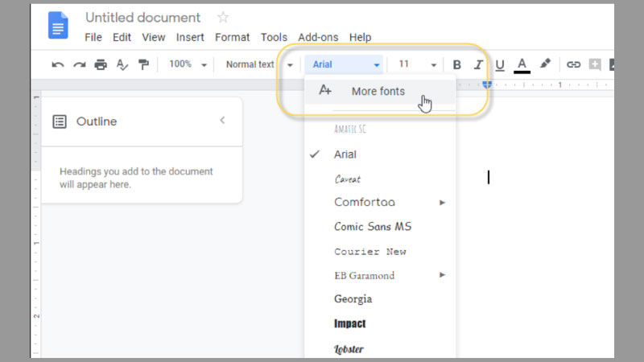Choose Georgia from the font list
Image resolution: width=644 pixels, height=362 pixels.
[353, 299]
